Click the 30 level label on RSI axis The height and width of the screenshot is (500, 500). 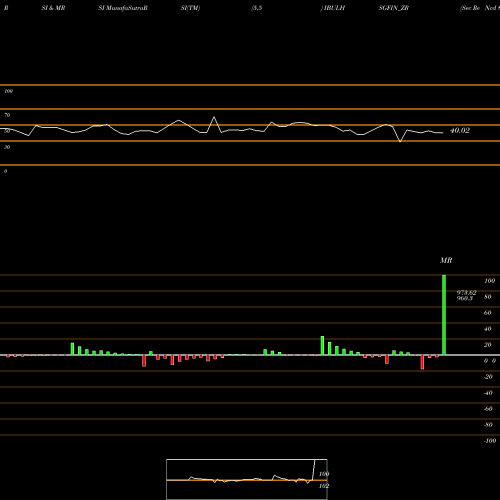click(x=7, y=147)
